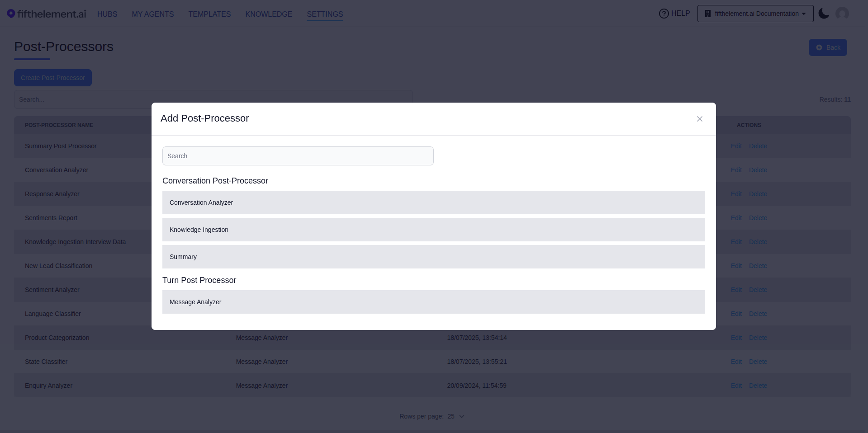The width and height of the screenshot is (868, 433).
Task: Delete Language Classifier row
Action: pyautogui.click(x=758, y=314)
